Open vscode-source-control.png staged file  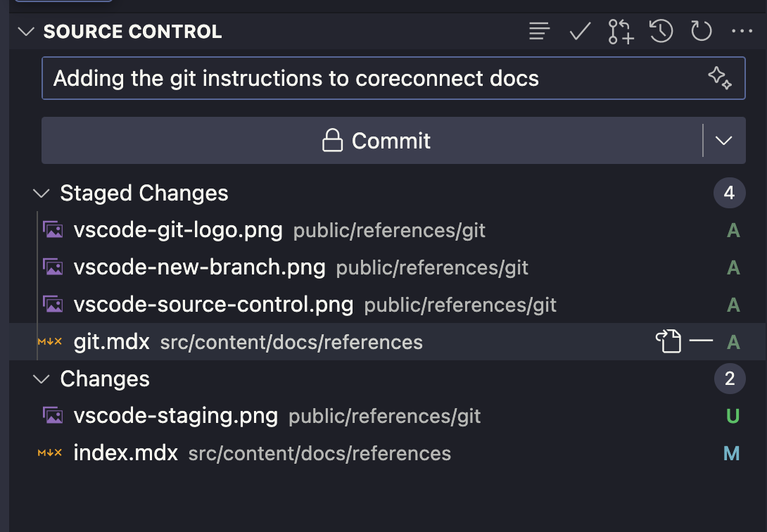[213, 305]
